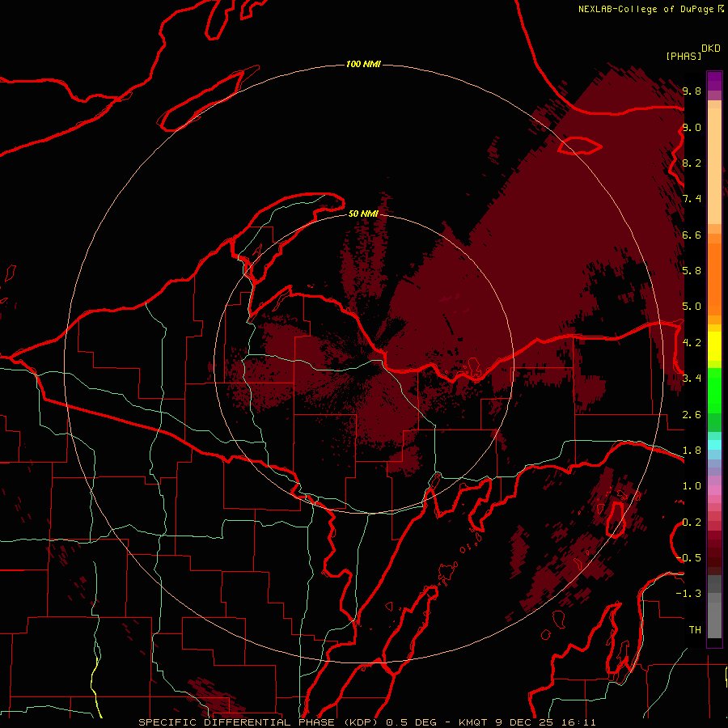Click the 6.6 value on the color scale
This screenshot has width=728, height=728.
[692, 235]
